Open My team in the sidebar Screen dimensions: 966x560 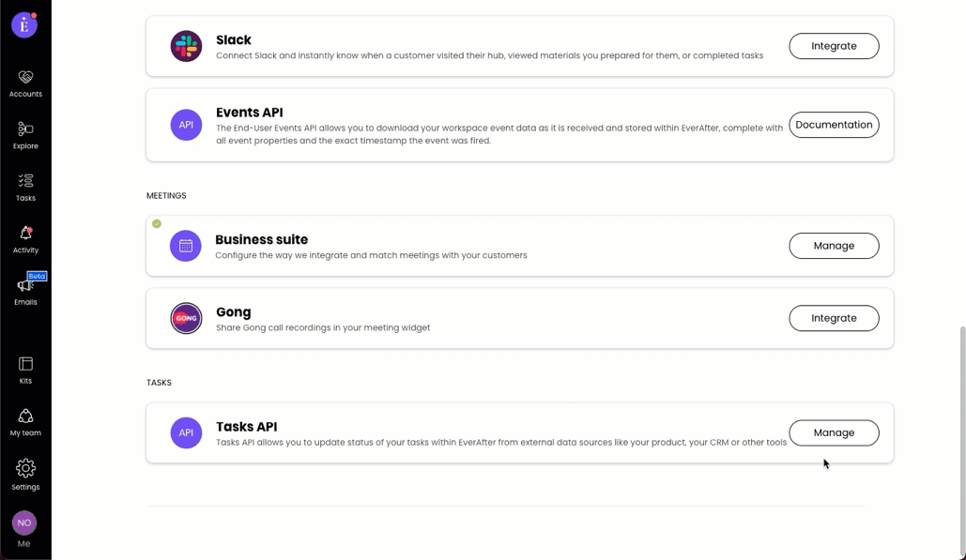click(x=25, y=416)
